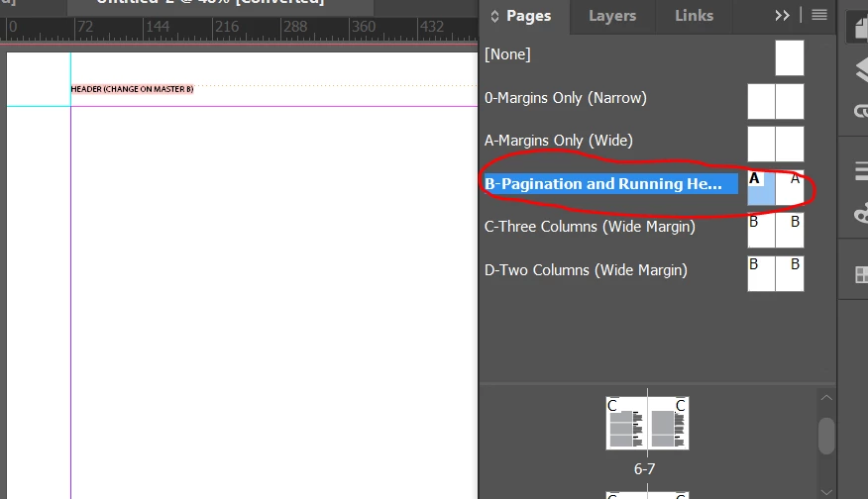This screenshot has width=868, height=499.
Task: Click the C-Three Columns master spread thumbnail
Action: click(776, 230)
